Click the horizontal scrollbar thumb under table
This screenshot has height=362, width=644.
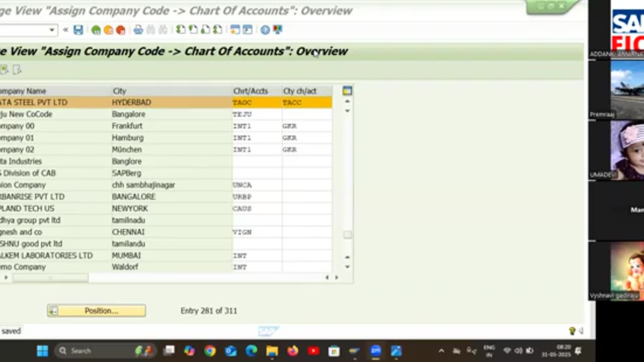pos(50,278)
